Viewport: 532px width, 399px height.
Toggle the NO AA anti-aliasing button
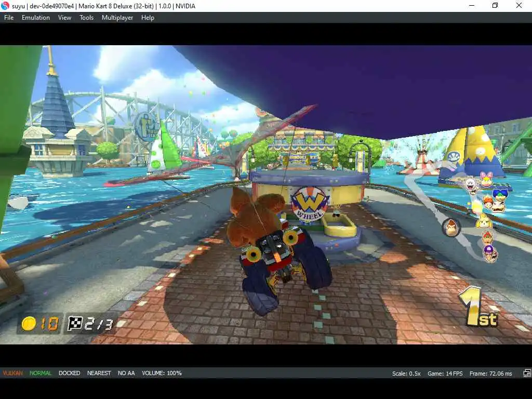pos(126,373)
